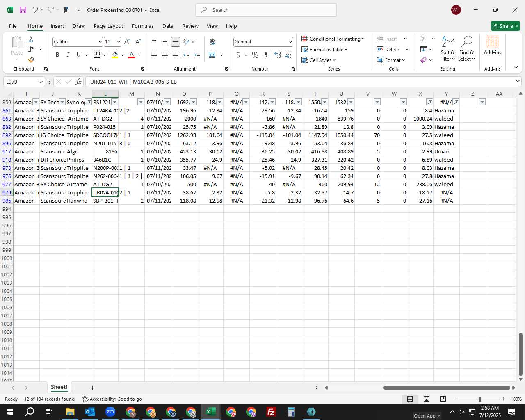Toggle Underline formatting
The image size is (525, 420).
78,55
